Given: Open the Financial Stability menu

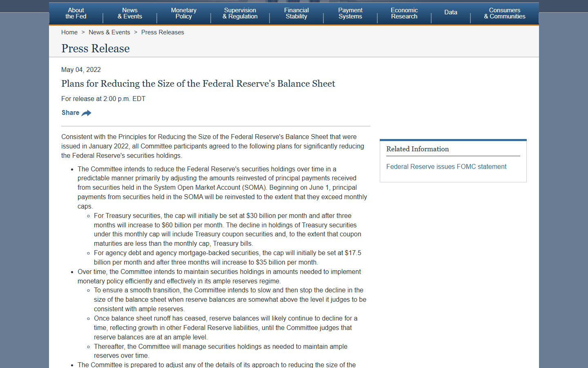Looking at the screenshot, I should tap(296, 13).
